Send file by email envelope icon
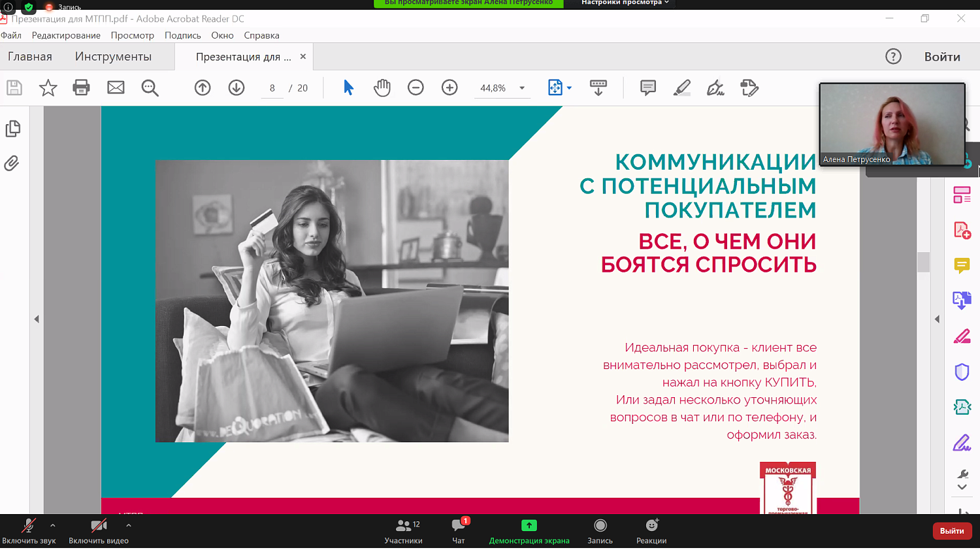Image resolution: width=980 pixels, height=550 pixels. pos(116,88)
